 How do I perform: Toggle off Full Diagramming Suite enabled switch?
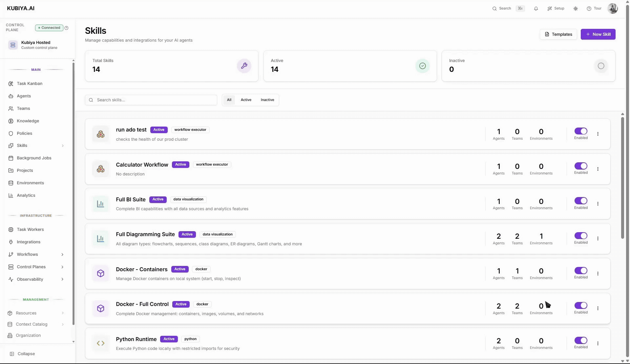click(581, 236)
